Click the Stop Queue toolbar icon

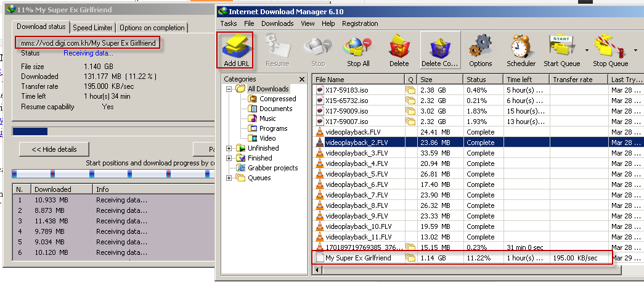coord(610,50)
